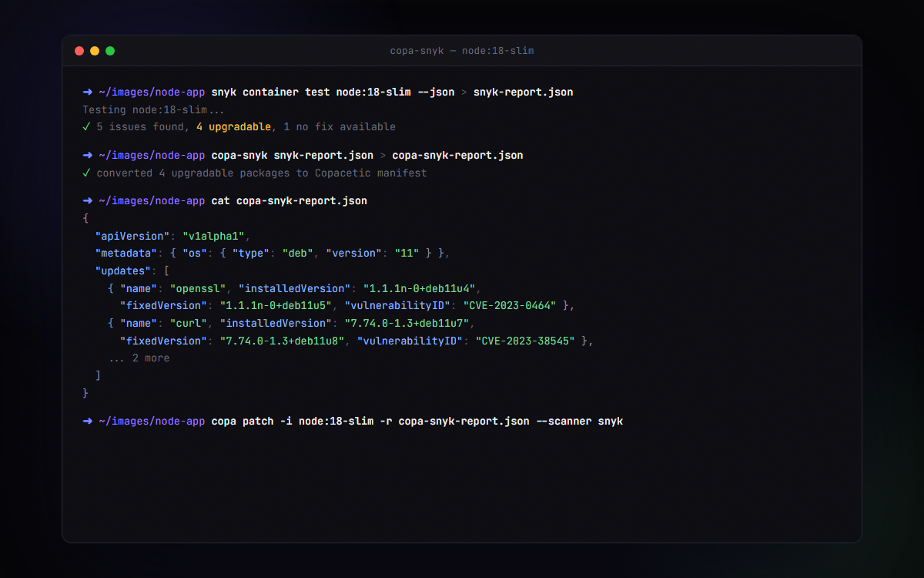Click the window title copa-snyk — node:18-slim

click(x=462, y=51)
